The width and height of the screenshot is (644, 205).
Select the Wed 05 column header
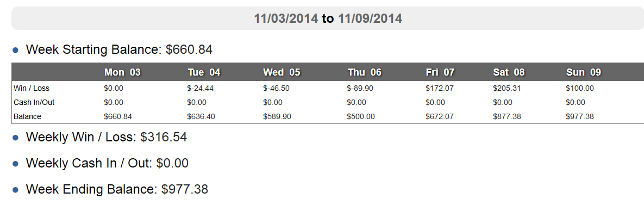pyautogui.click(x=283, y=72)
